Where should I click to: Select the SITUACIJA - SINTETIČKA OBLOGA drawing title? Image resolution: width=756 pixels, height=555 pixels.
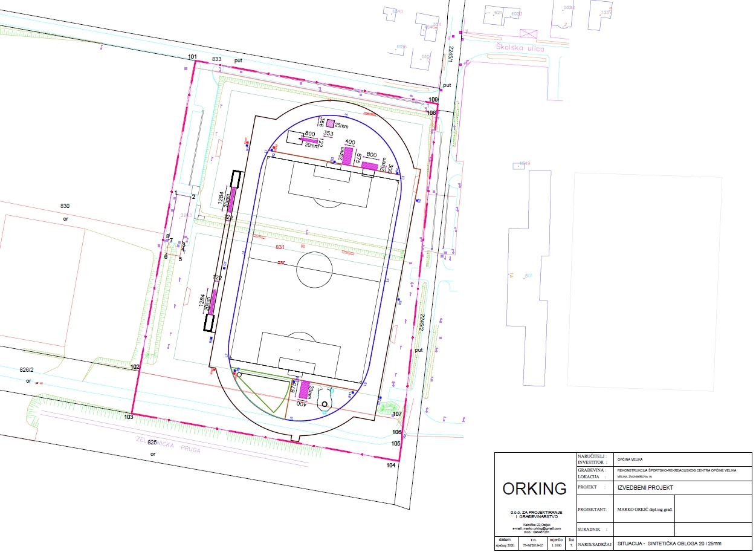coord(669,544)
